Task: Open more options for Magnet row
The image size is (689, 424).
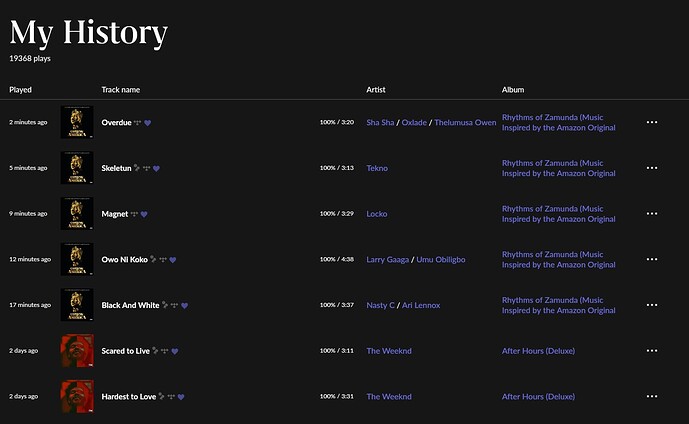Action: coord(652,214)
